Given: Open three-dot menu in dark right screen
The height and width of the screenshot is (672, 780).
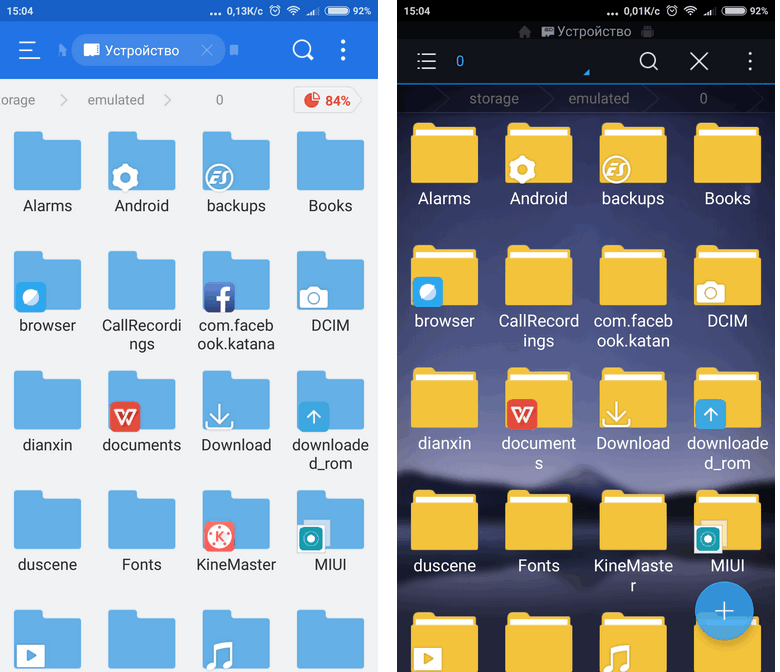Looking at the screenshot, I should [750, 61].
